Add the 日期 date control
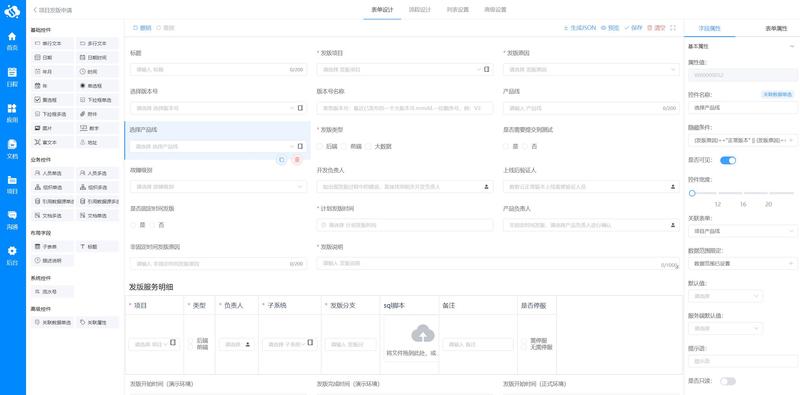This screenshot has width=800, height=395. (x=52, y=58)
